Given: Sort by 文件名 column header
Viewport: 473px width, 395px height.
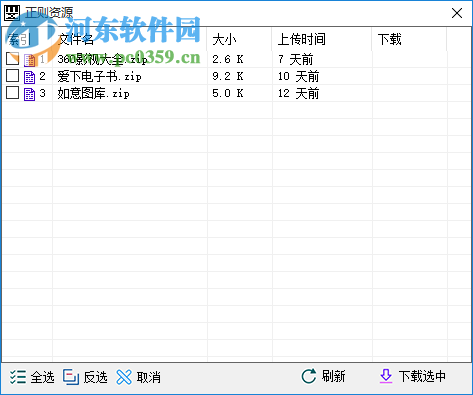Looking at the screenshot, I should pyautogui.click(x=130, y=39).
